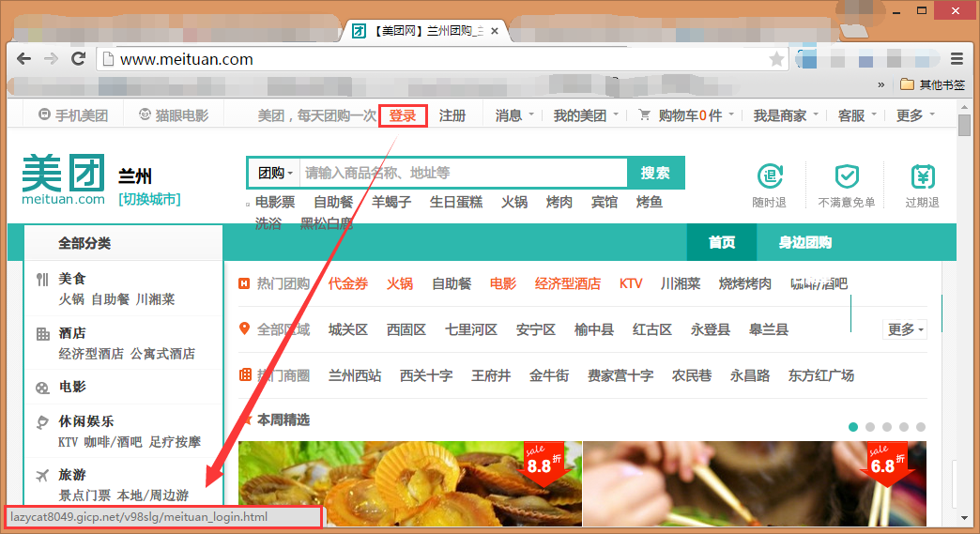Select hot search 烤鱼
Image resolution: width=980 pixels, height=534 pixels.
click(650, 203)
